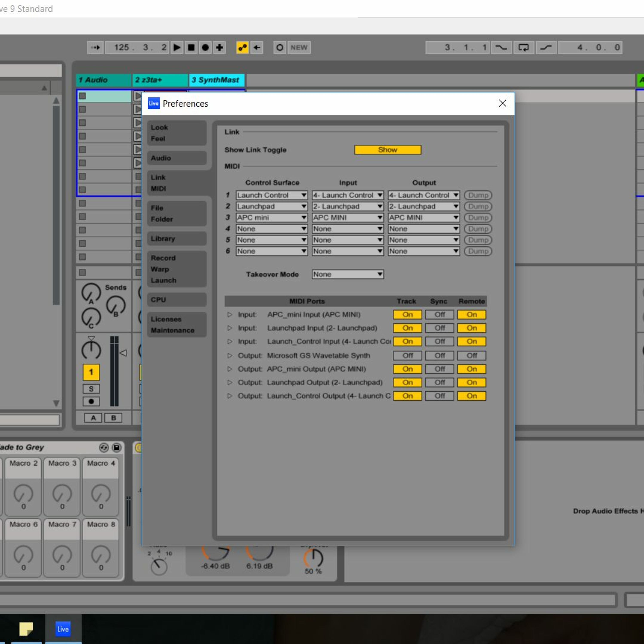
Task: Open Control Surface 1 Launch Control dropdown
Action: click(x=272, y=195)
